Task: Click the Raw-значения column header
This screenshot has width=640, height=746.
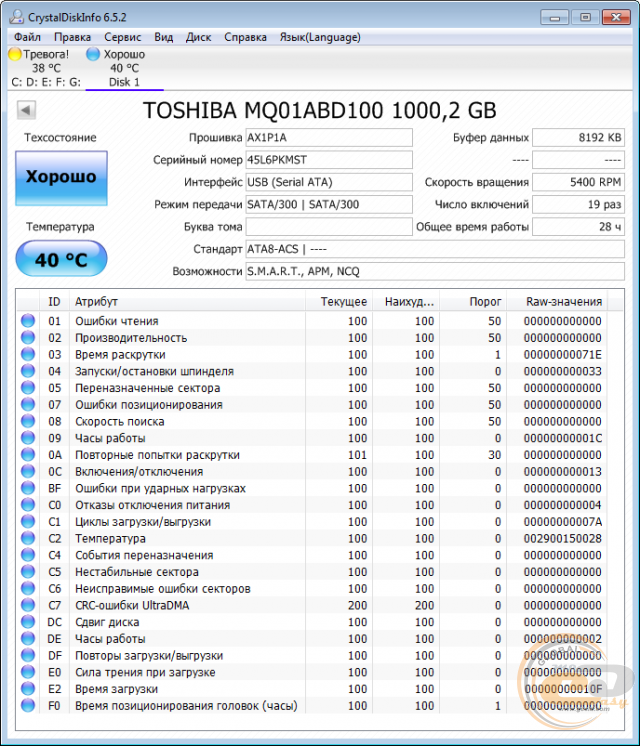Action: (x=557, y=302)
